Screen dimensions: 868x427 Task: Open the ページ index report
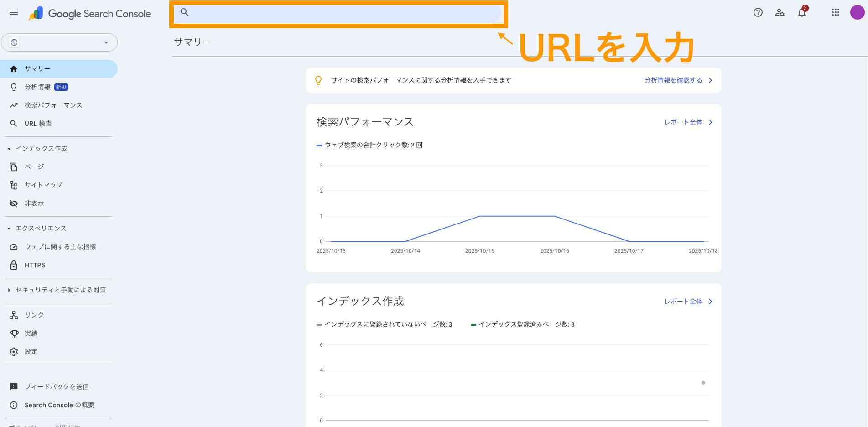coord(59,167)
